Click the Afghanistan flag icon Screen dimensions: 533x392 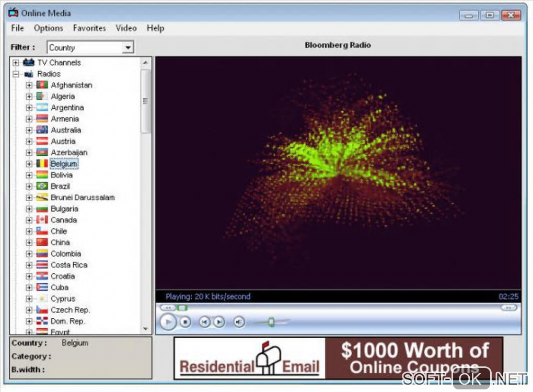click(42, 85)
